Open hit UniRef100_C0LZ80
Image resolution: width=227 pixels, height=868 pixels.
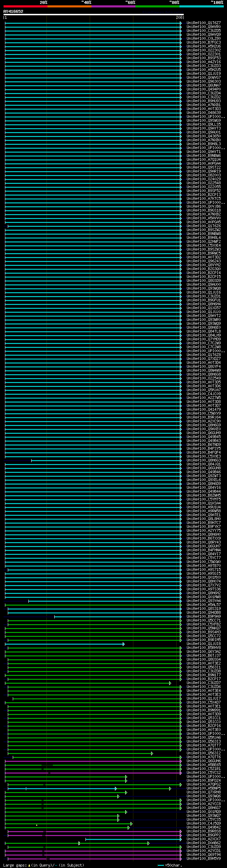coord(204,38)
